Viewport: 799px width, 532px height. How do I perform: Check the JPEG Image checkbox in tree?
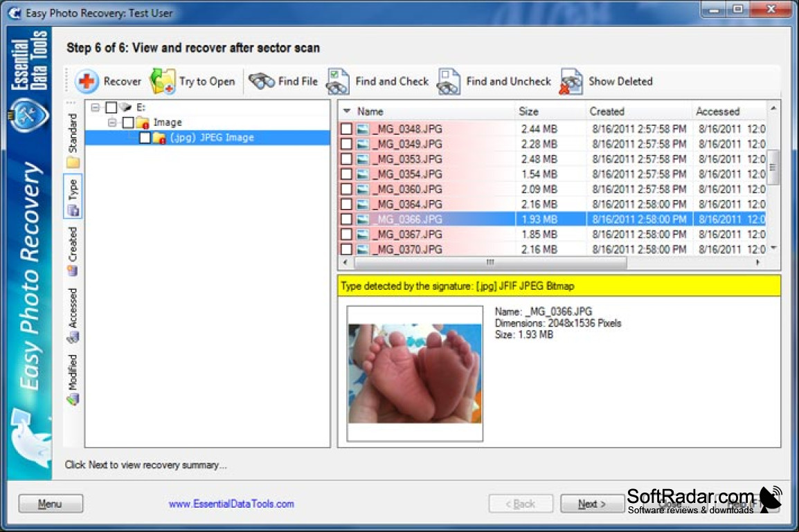click(x=145, y=138)
